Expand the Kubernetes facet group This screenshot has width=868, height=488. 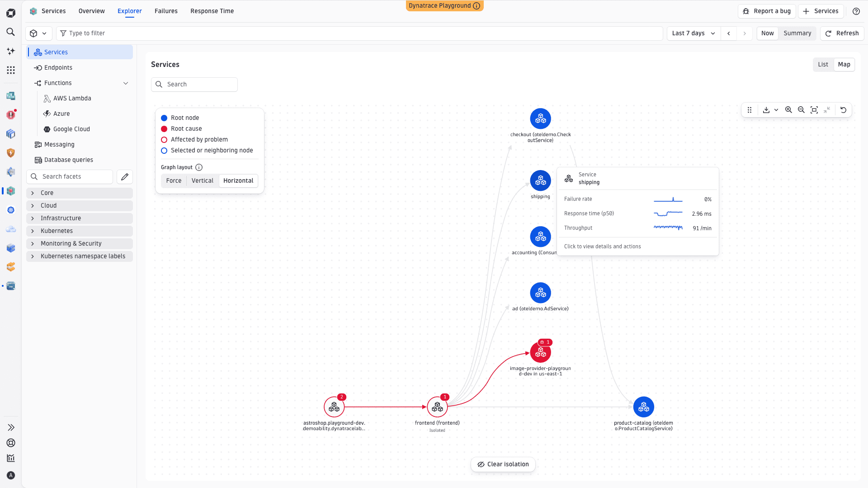coord(80,231)
